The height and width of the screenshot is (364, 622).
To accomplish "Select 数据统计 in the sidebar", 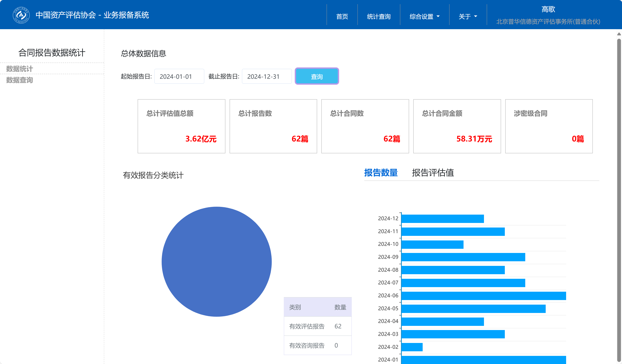I will tap(20, 69).
